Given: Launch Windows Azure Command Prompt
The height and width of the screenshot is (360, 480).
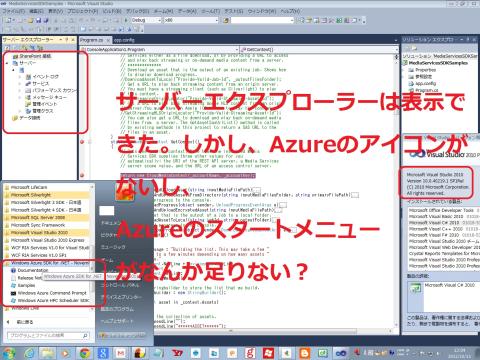Looking at the screenshot, I should pyautogui.click(x=52, y=293).
